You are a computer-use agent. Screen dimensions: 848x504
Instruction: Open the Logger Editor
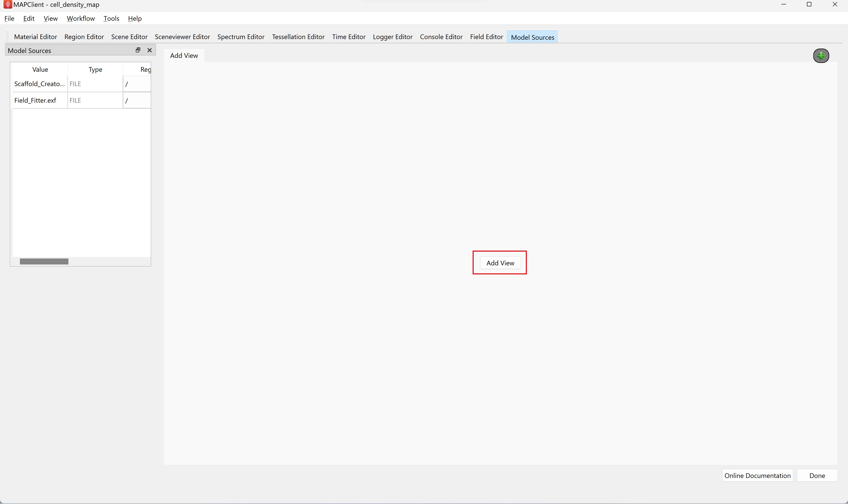coord(392,37)
